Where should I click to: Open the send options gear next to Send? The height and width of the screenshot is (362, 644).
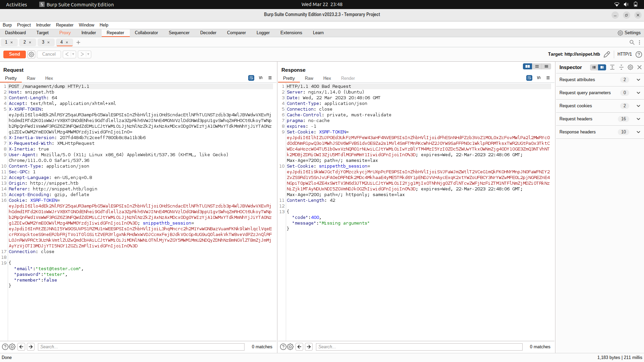tap(31, 54)
